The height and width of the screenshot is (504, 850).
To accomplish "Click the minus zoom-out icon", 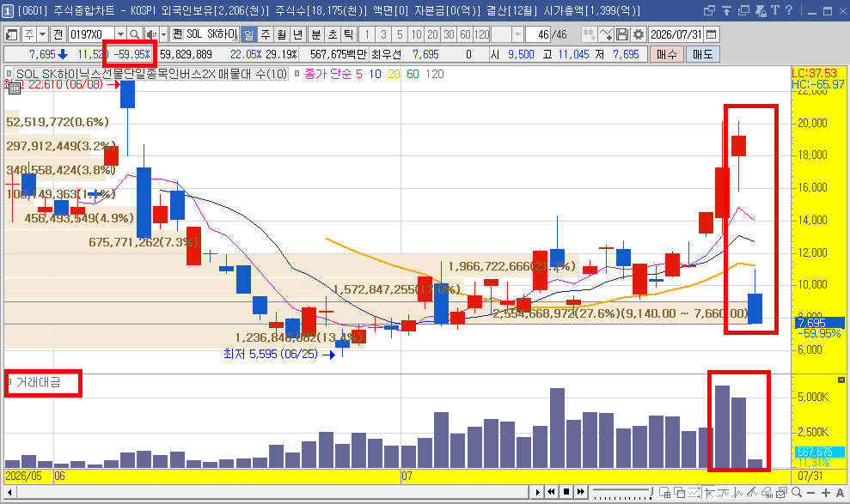I will point(811,492).
